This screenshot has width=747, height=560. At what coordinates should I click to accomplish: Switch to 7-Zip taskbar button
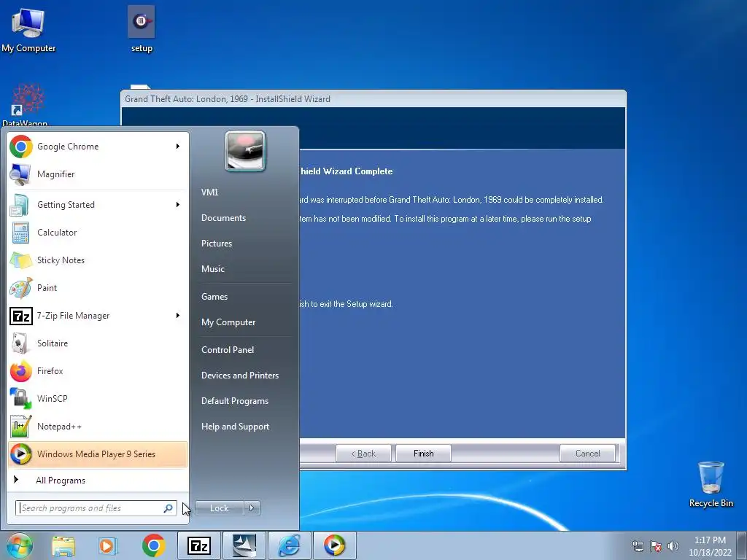point(199,545)
